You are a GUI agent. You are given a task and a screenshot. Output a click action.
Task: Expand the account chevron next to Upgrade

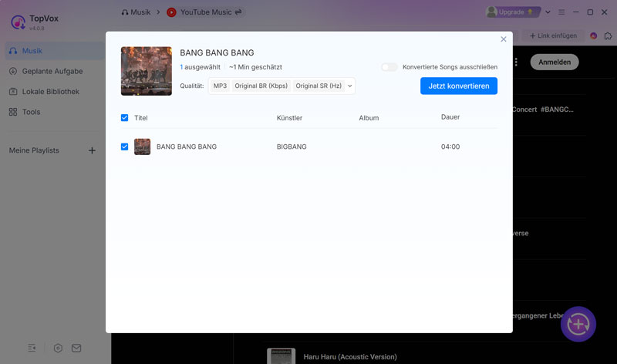(548, 12)
